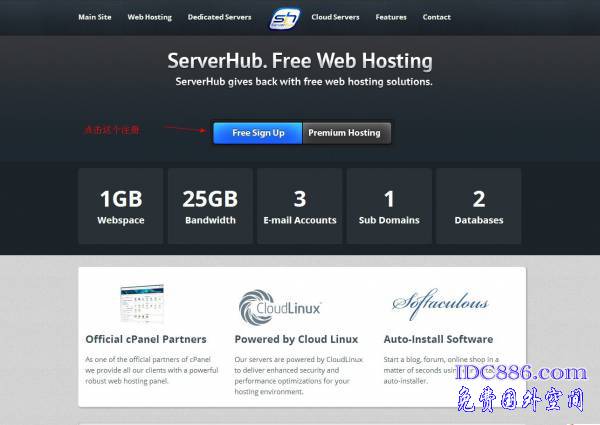Click the Auto-Install Software heading
Image resolution: width=600 pixels, height=425 pixels.
point(438,339)
